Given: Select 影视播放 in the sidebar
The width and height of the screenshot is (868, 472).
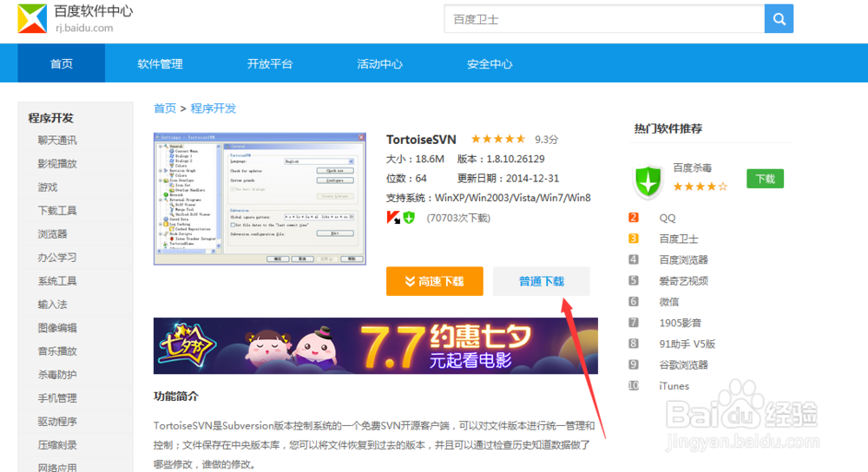Looking at the screenshot, I should pos(57,164).
